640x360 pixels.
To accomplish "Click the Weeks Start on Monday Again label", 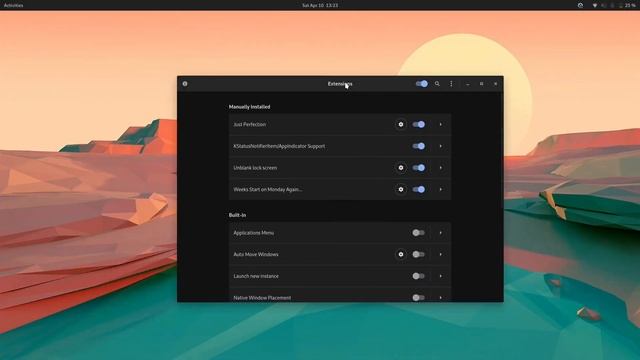I will pyautogui.click(x=268, y=189).
